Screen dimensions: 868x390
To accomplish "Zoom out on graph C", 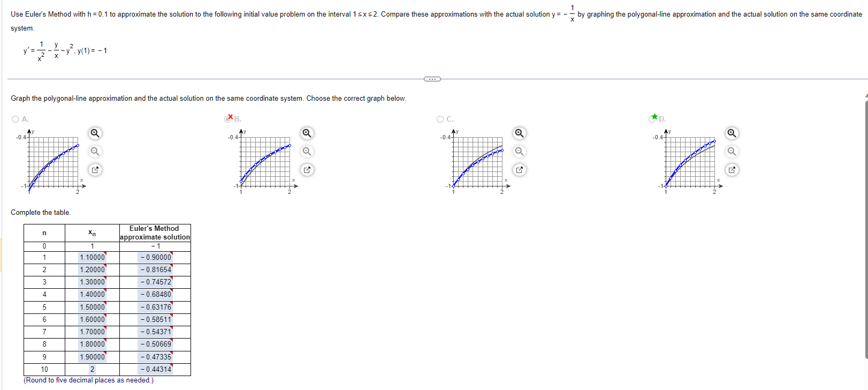I will 519,152.
